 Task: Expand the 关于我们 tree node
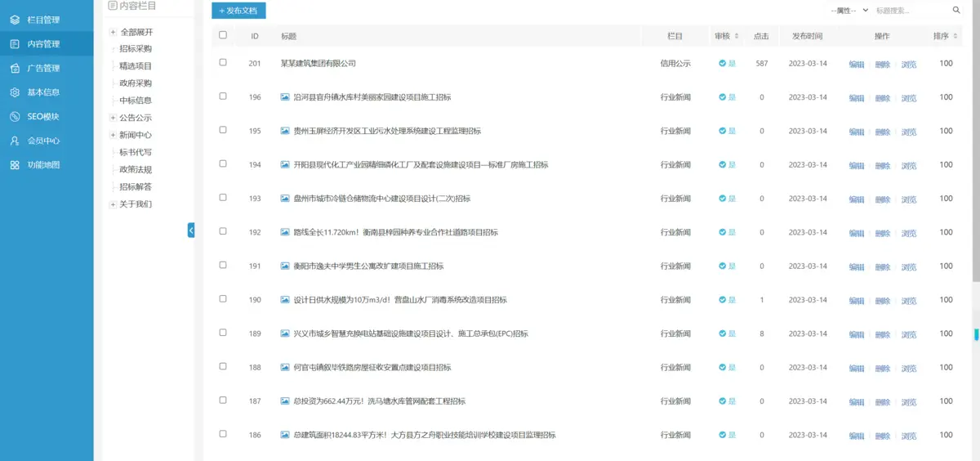113,204
